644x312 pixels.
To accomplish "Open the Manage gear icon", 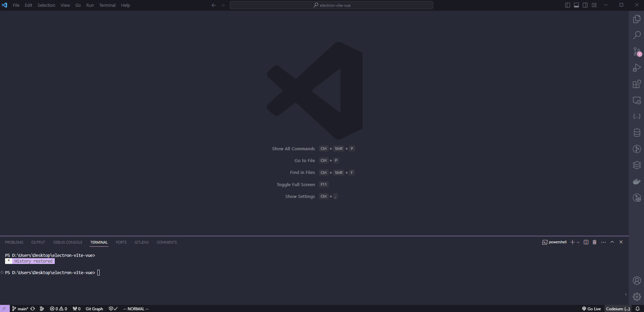I will tap(637, 297).
